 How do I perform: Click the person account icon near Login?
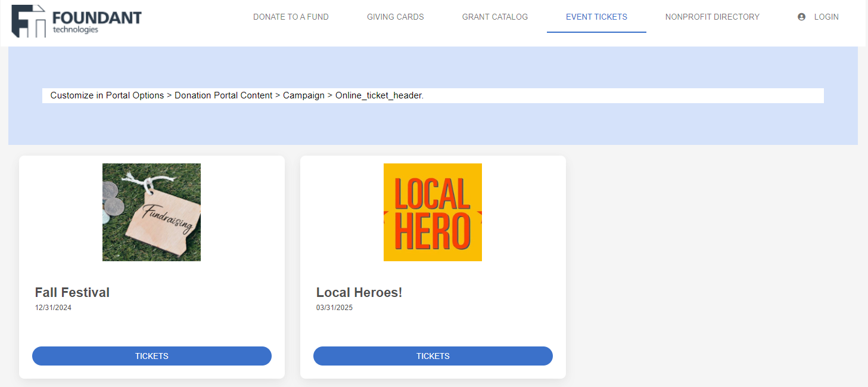coord(801,17)
